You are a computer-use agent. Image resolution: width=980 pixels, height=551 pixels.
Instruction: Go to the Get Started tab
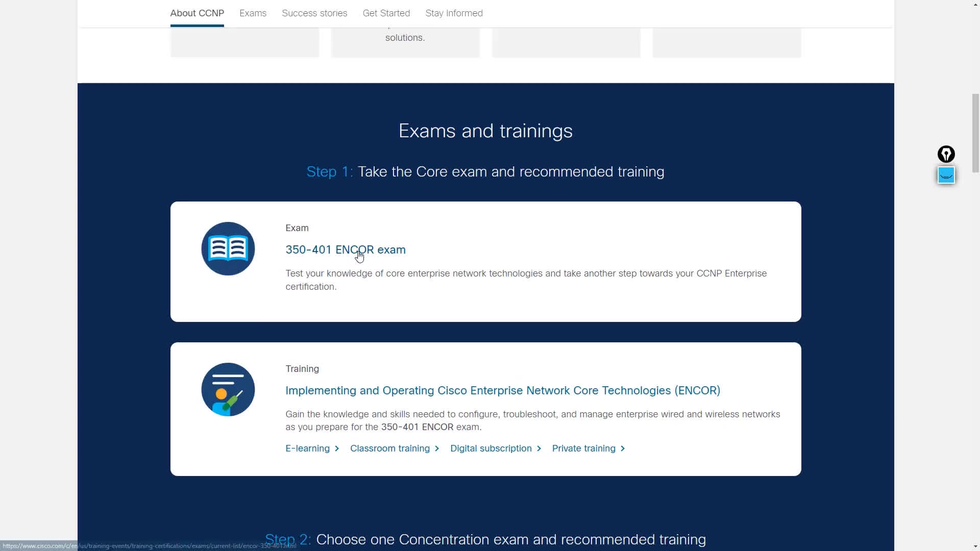[x=386, y=13]
